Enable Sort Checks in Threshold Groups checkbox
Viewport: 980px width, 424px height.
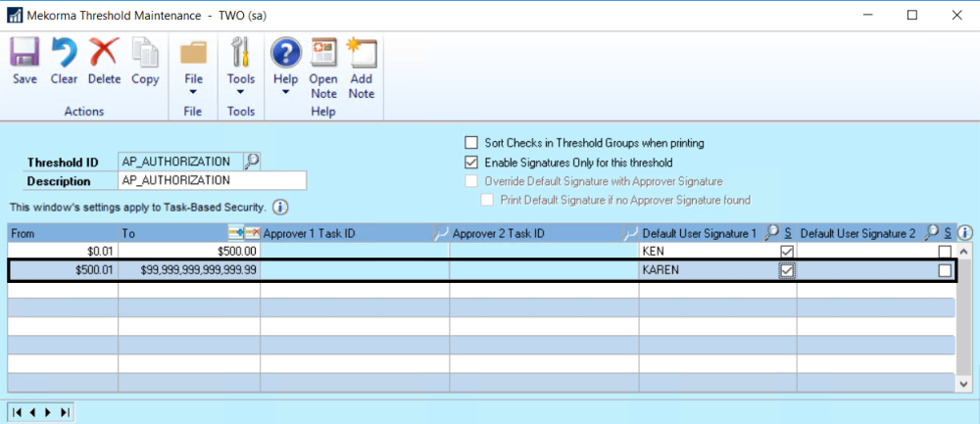471,143
